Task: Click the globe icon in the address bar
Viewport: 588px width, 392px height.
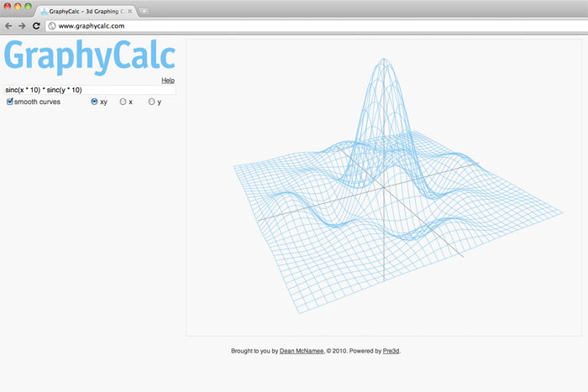Action: tap(52, 26)
